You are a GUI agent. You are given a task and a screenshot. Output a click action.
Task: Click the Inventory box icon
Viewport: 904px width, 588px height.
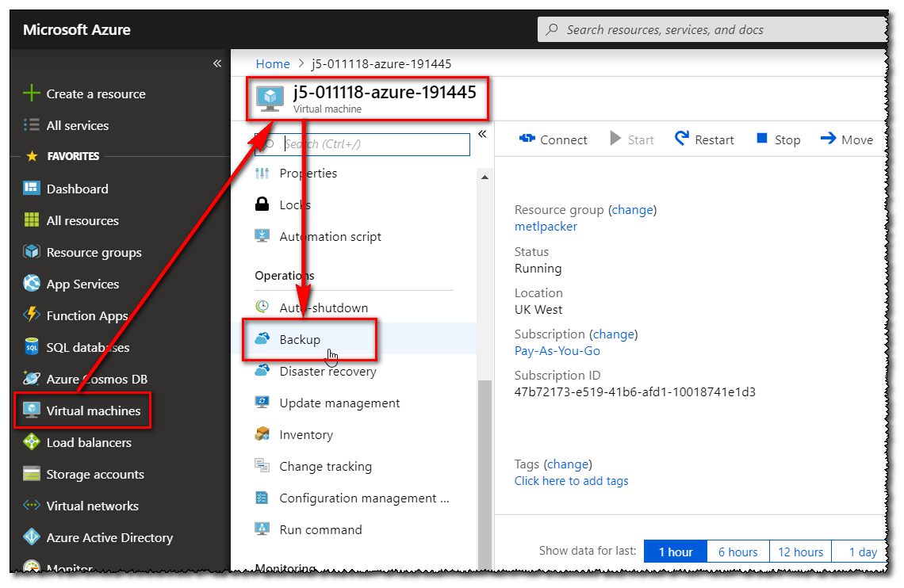tap(262, 433)
